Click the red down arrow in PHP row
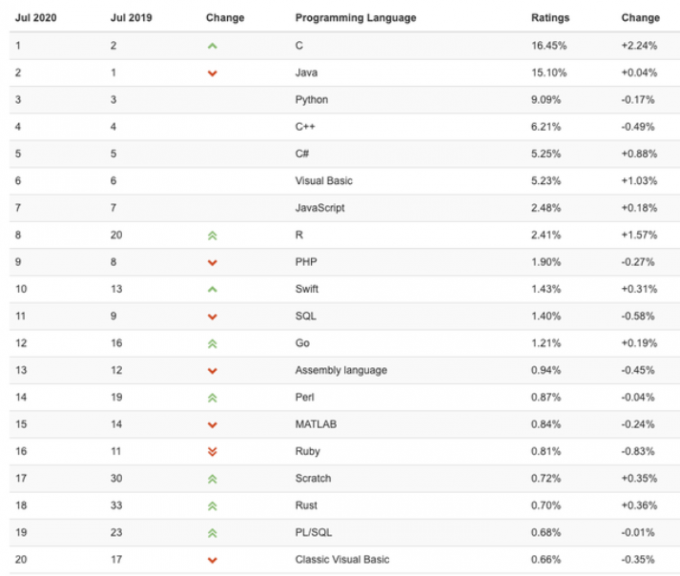The width and height of the screenshot is (680, 576). [x=212, y=263]
